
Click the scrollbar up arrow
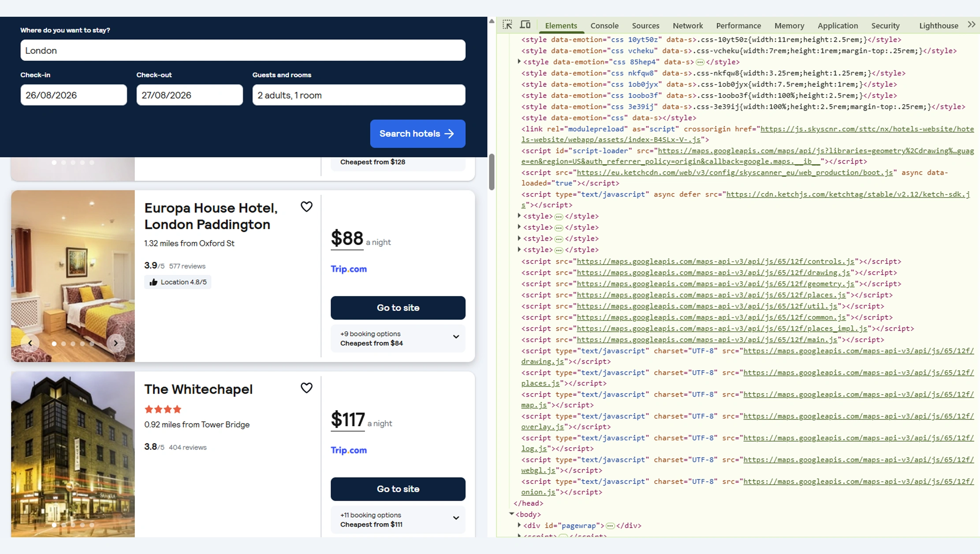click(x=492, y=21)
